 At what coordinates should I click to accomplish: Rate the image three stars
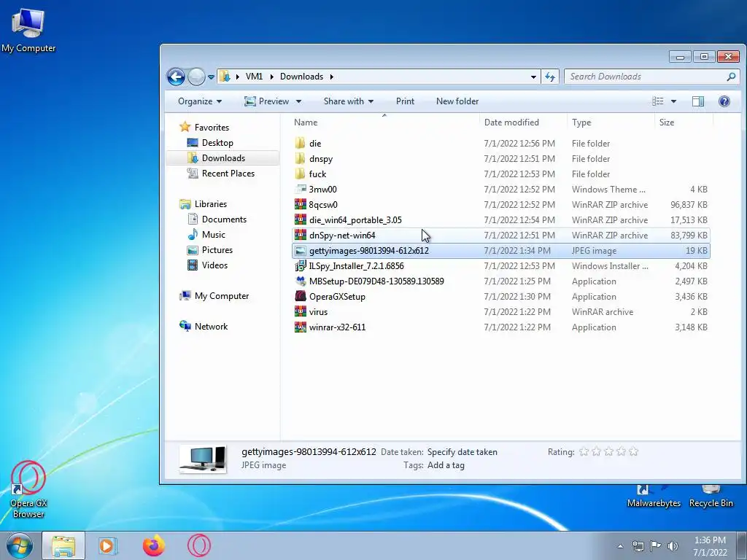tap(608, 451)
